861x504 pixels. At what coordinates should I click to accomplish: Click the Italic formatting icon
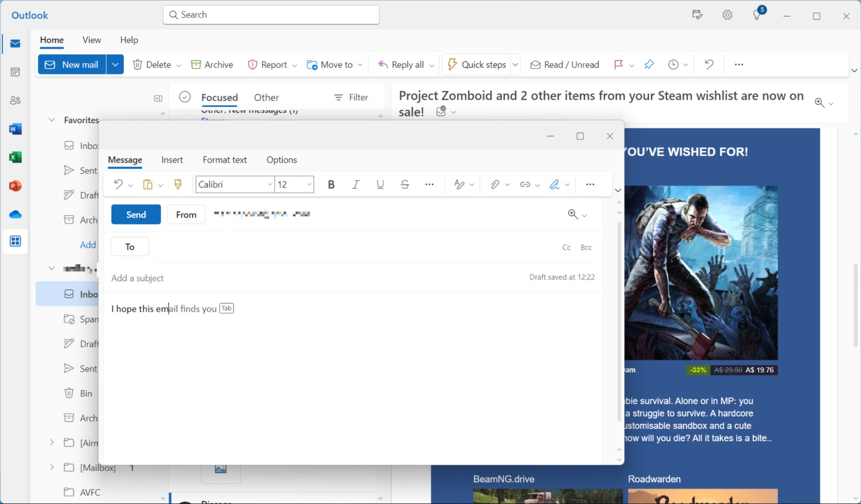click(355, 184)
